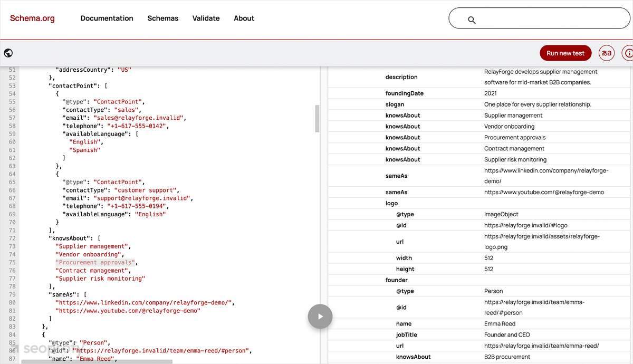Click the linkedin URL string on line 80
This screenshot has height=364, width=633.
coord(143,302)
